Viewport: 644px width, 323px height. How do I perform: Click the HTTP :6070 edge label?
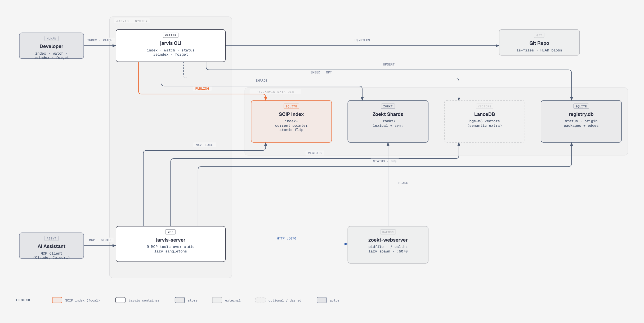[287, 238]
